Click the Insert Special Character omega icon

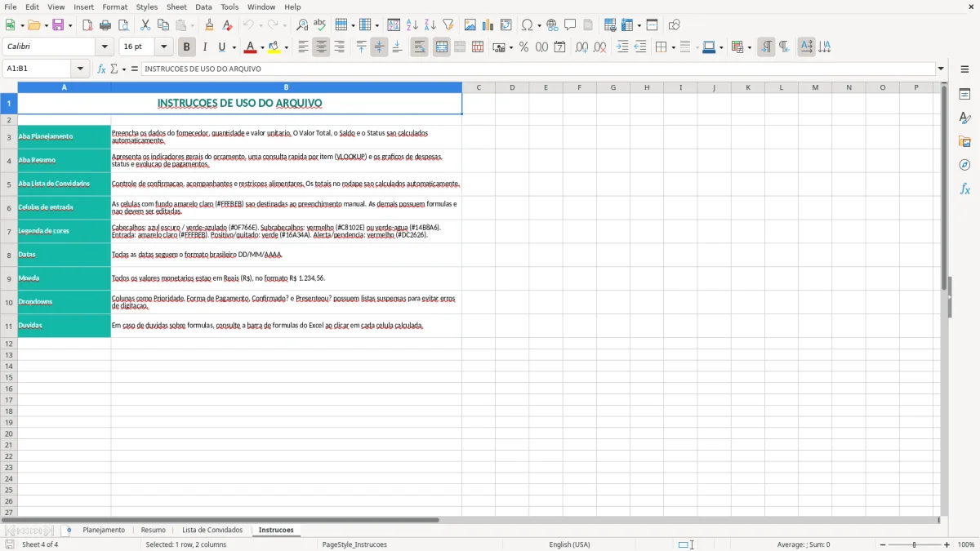[x=527, y=25]
